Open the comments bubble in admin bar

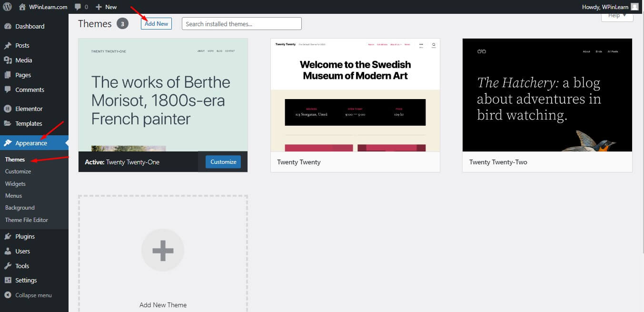pos(78,7)
